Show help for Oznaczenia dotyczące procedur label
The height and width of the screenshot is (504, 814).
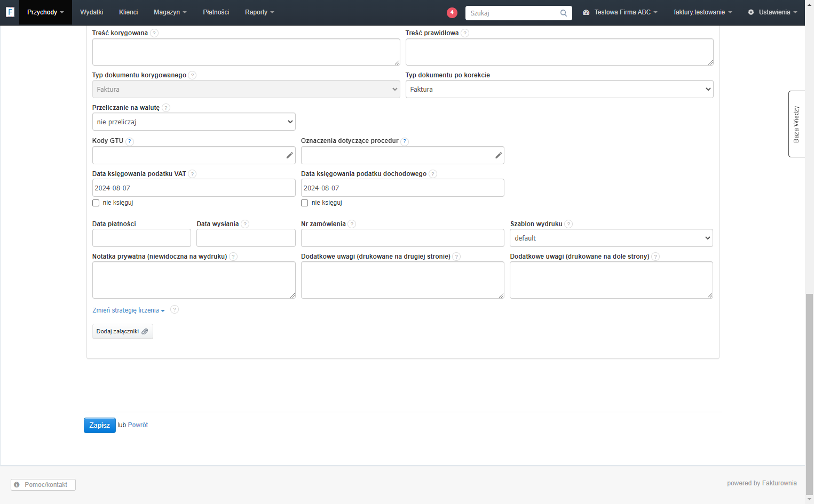405,141
